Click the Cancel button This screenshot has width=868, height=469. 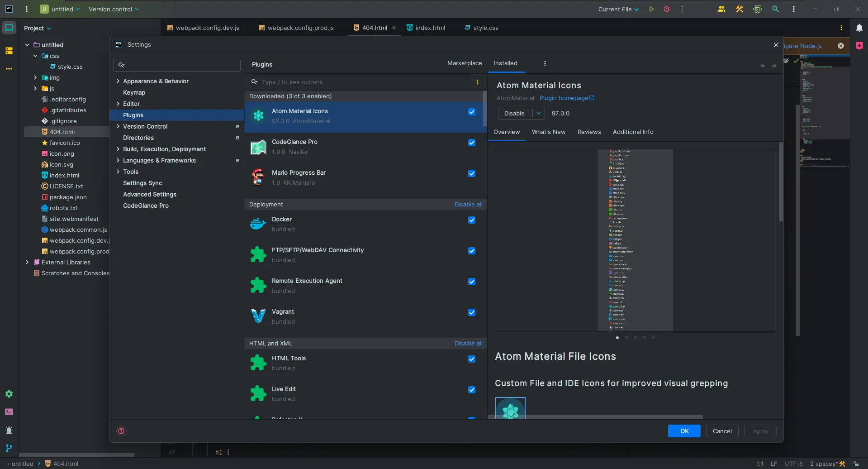click(722, 431)
